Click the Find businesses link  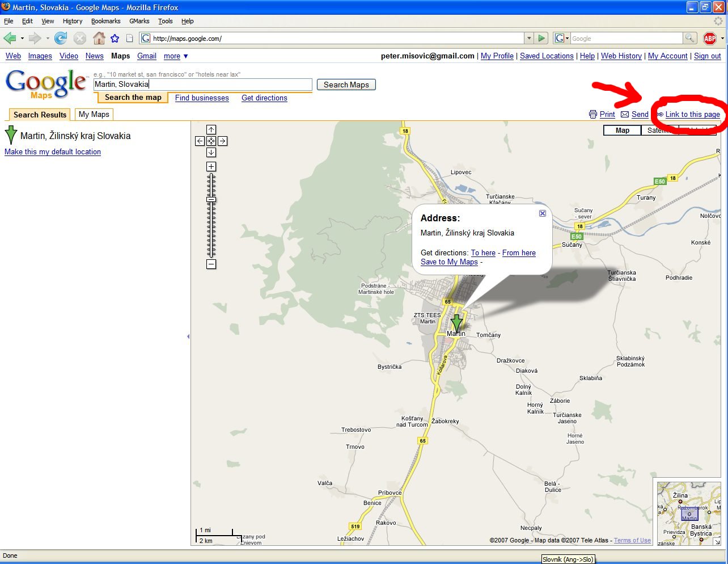pyautogui.click(x=202, y=98)
